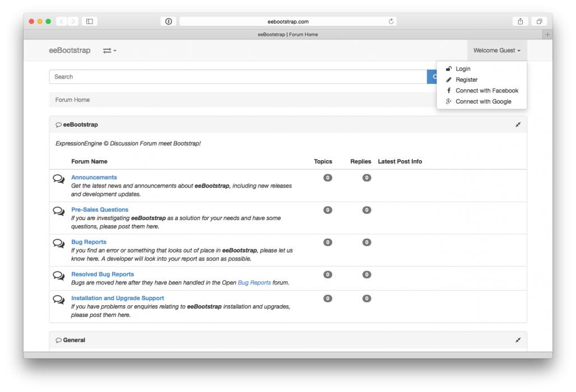Click the Safari forward navigation arrow
Viewport: 576px width, 392px height.
coord(73,21)
